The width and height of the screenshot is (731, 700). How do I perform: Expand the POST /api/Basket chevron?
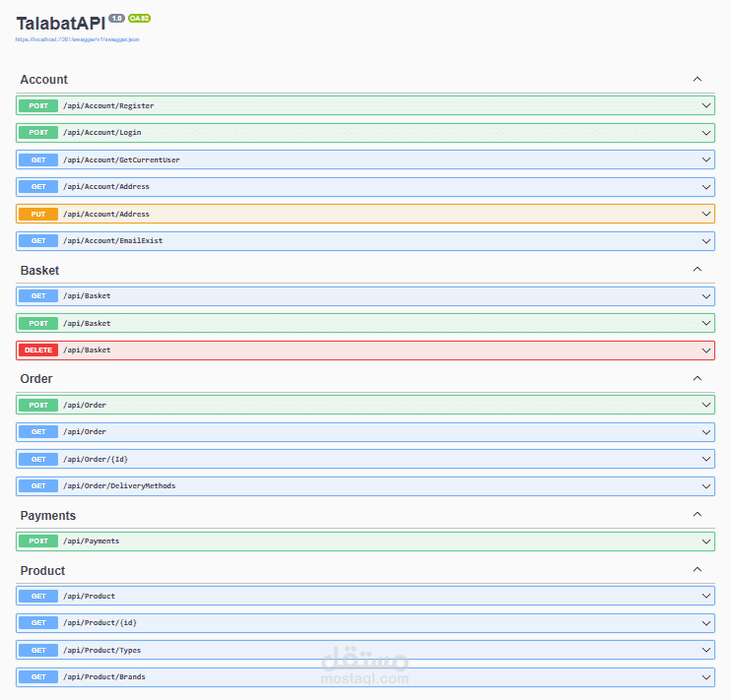coord(706,323)
